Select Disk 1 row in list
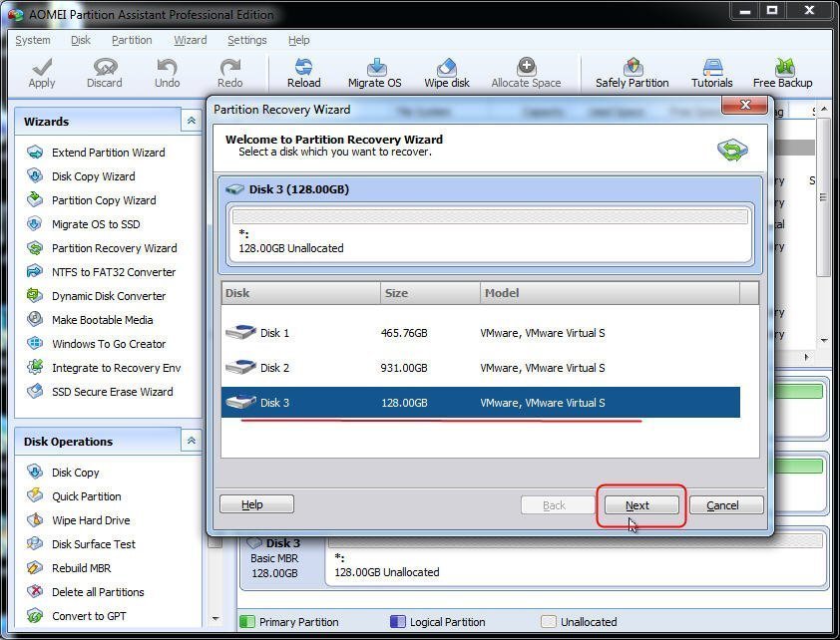 481,333
